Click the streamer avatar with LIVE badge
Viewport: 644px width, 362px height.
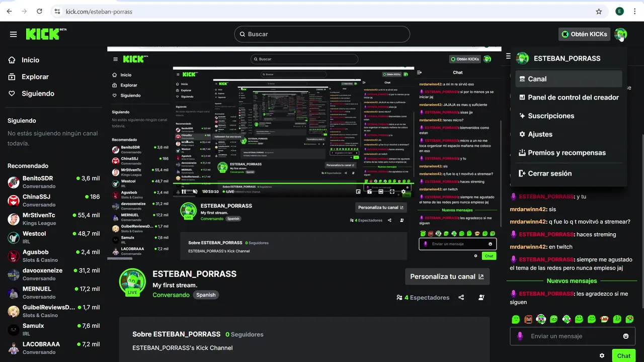click(x=132, y=282)
